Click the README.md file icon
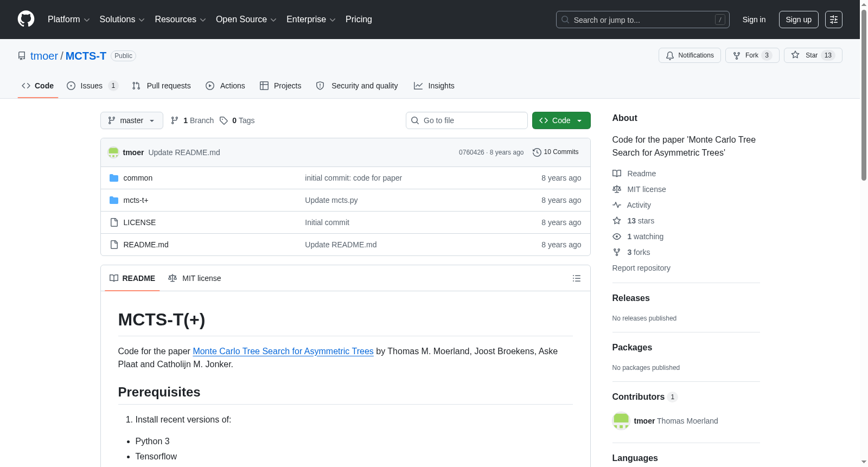This screenshot has height=467, width=868. pos(114,245)
